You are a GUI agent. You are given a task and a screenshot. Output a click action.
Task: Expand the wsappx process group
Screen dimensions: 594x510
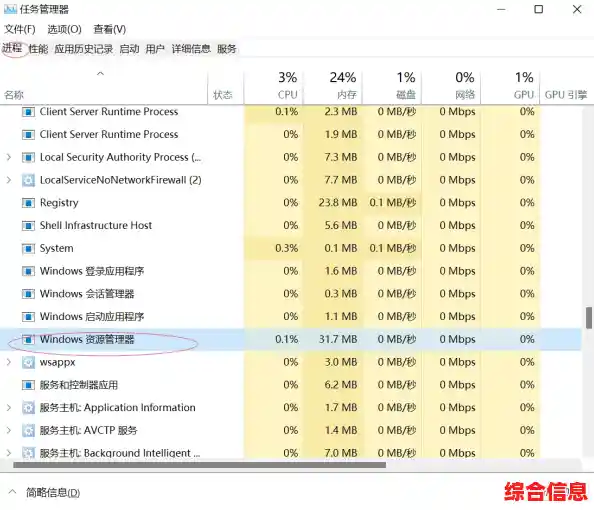pyautogui.click(x=9, y=362)
